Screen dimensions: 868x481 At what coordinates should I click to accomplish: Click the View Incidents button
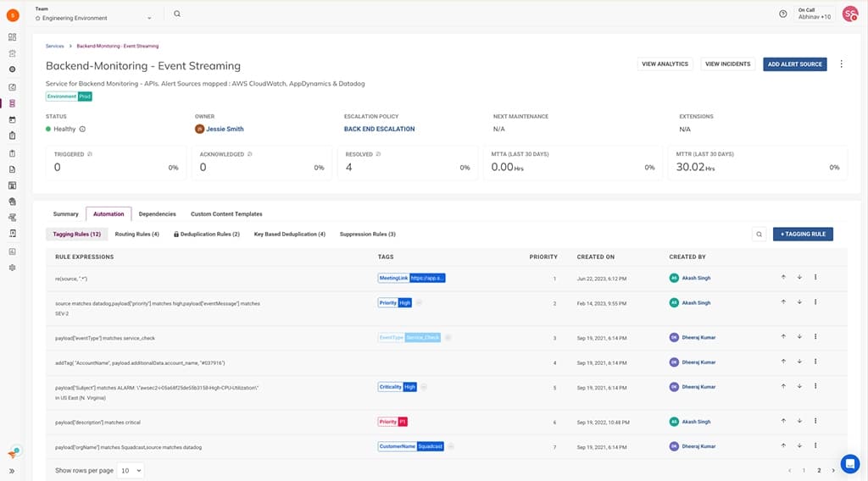click(727, 64)
